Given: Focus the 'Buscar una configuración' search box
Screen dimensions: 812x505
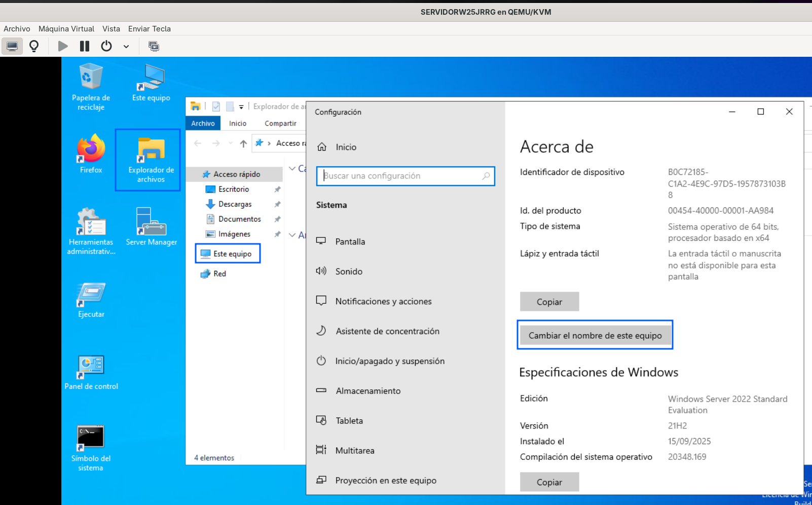Looking at the screenshot, I should click(405, 176).
